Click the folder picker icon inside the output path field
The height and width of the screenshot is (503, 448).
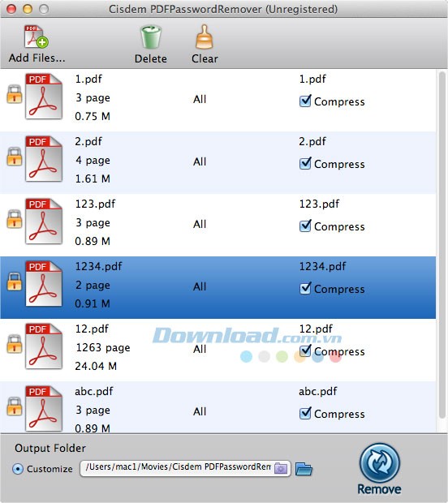click(x=281, y=469)
